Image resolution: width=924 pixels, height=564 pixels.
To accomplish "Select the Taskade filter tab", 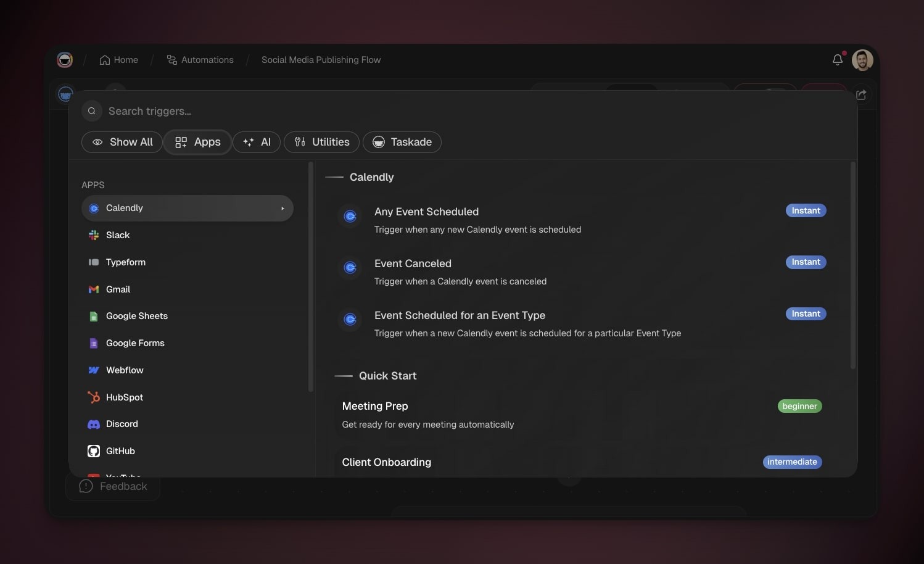I will point(402,142).
